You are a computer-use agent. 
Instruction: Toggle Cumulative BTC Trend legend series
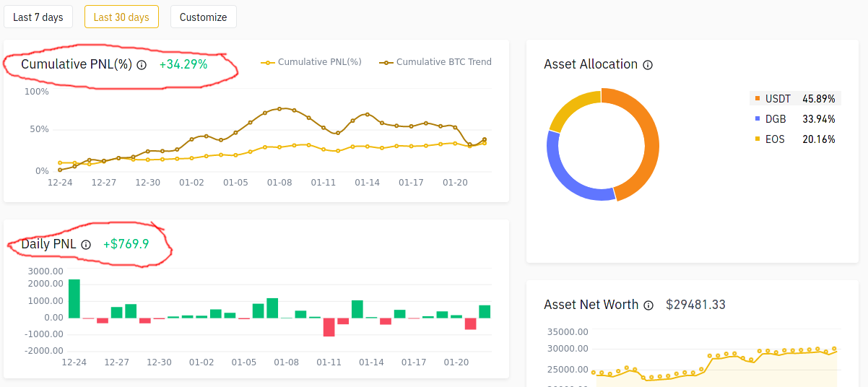435,62
